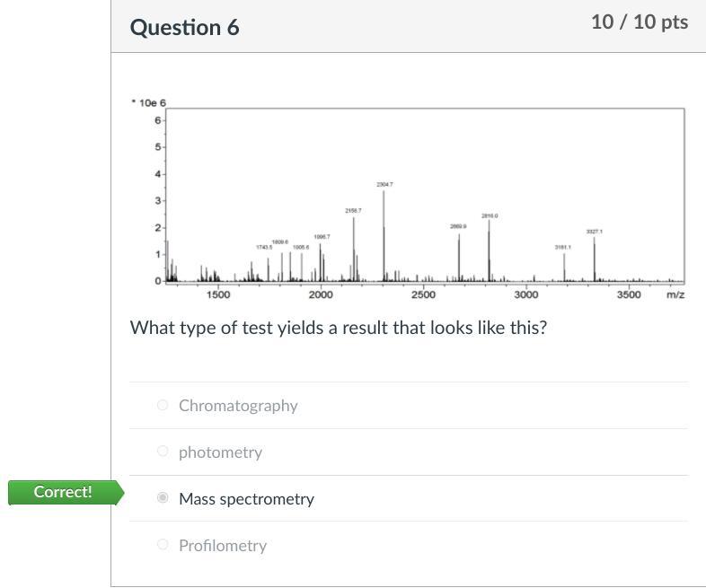Click the green Correct! badge

(63, 492)
